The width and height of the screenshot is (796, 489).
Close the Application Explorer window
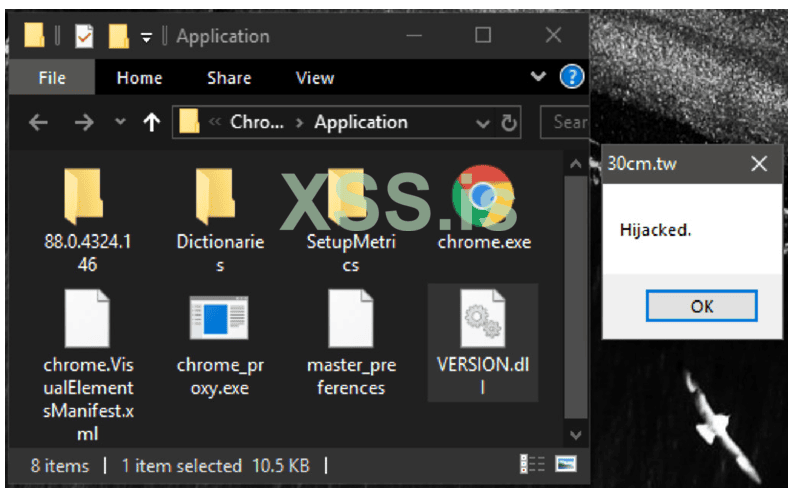(553, 36)
